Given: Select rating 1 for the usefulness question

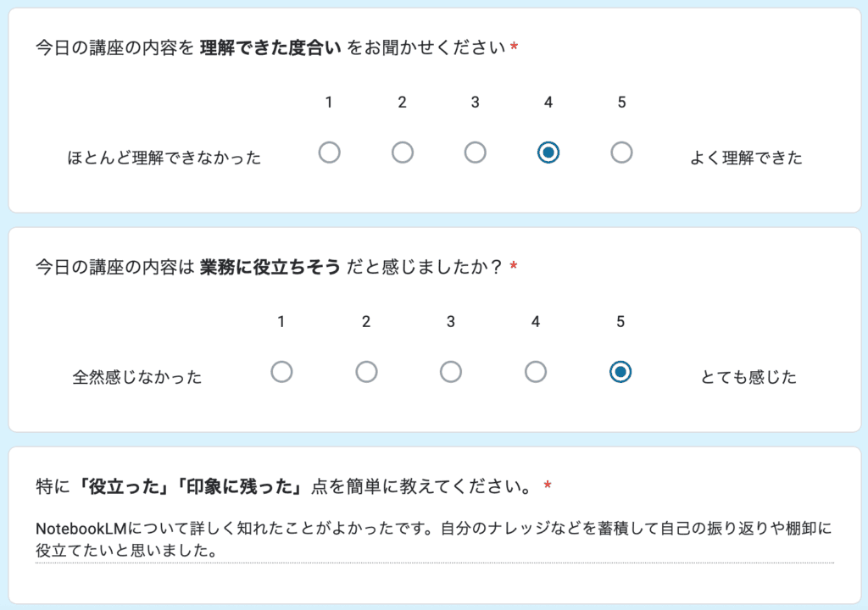Looking at the screenshot, I should point(282,371).
